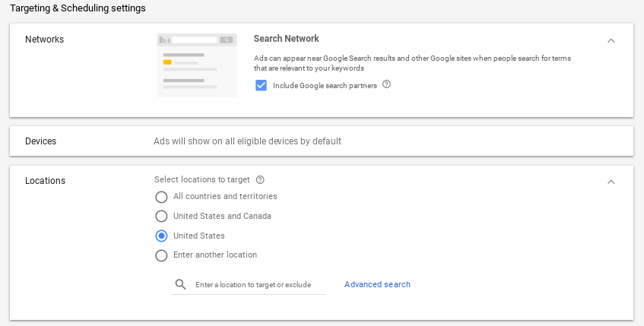Pick the Enter another location radio option
The width and height of the screenshot is (644, 326).
point(161,256)
